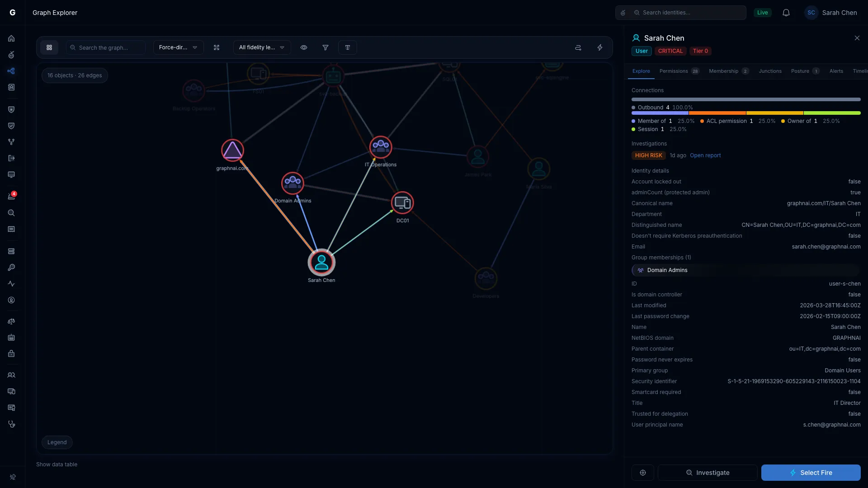This screenshot has height=488, width=868.
Task: Click the Tier 0 tag
Action: (700, 51)
